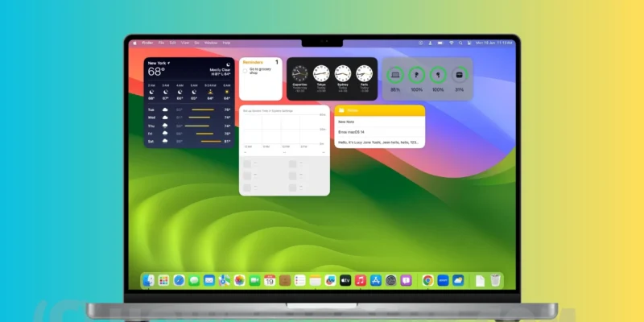Open the Erros macOS 14 note
This screenshot has height=322, width=644.
pyautogui.click(x=379, y=132)
